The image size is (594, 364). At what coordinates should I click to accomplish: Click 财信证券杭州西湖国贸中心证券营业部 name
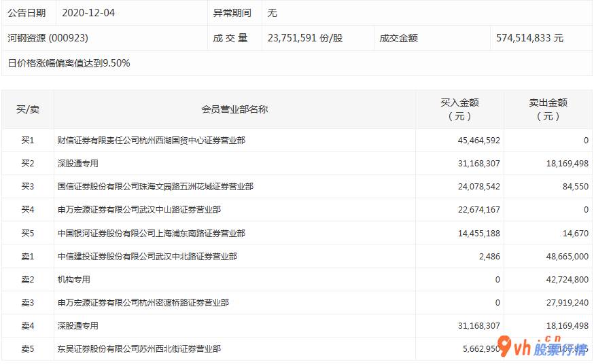151,141
